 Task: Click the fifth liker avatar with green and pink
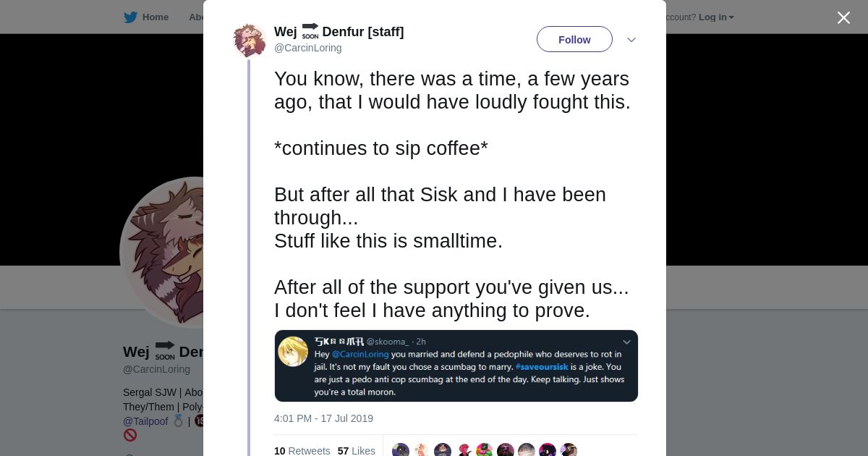[x=485, y=451]
